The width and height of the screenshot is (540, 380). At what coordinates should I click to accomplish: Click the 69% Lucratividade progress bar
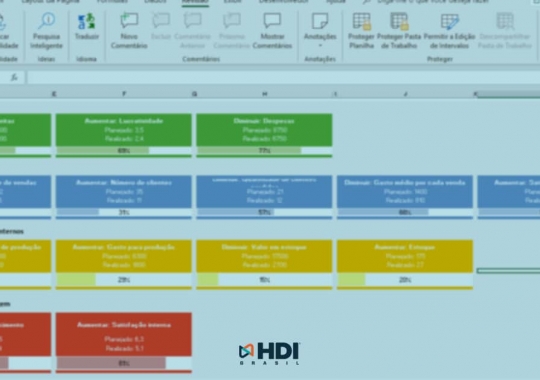click(x=124, y=151)
